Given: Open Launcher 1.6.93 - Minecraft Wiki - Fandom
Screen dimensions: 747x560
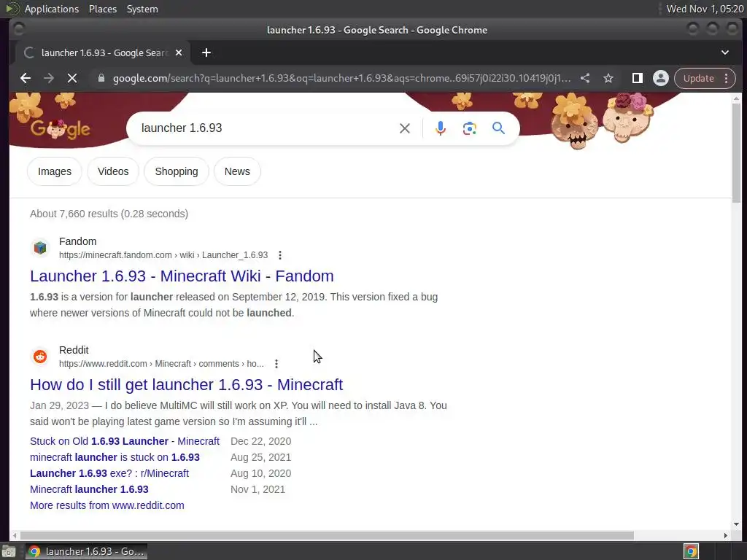Looking at the screenshot, I should point(182,276).
